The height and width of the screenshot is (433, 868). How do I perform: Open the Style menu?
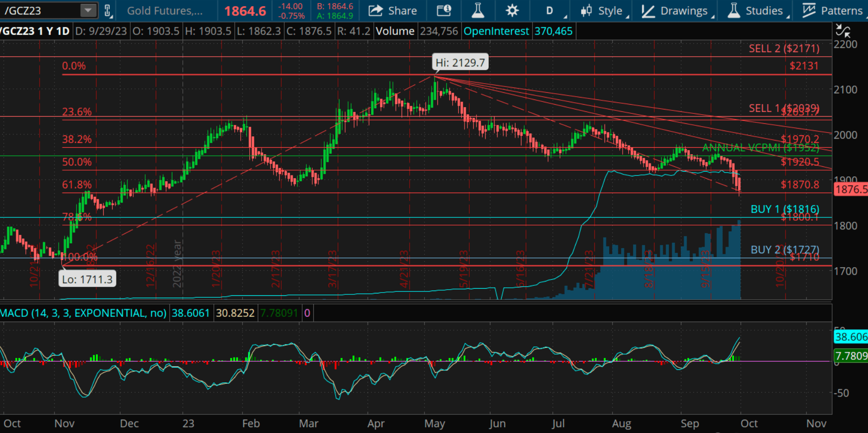(x=603, y=11)
